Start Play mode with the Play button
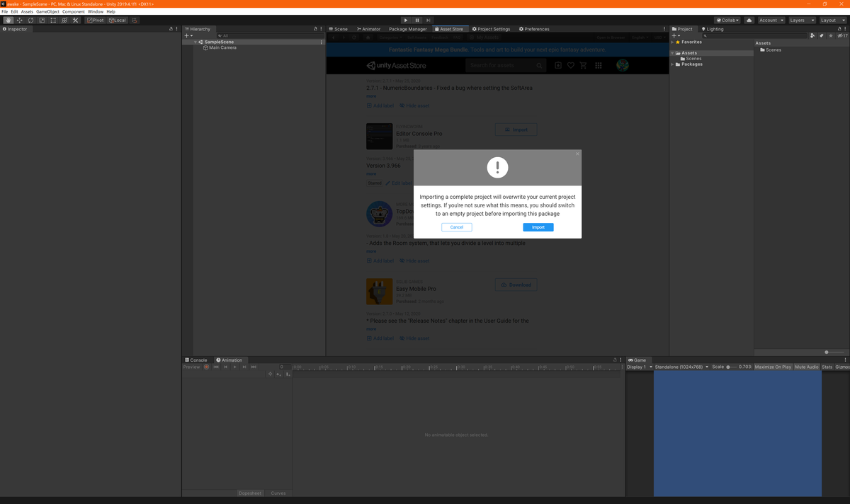This screenshot has height=504, width=850. coord(405,21)
